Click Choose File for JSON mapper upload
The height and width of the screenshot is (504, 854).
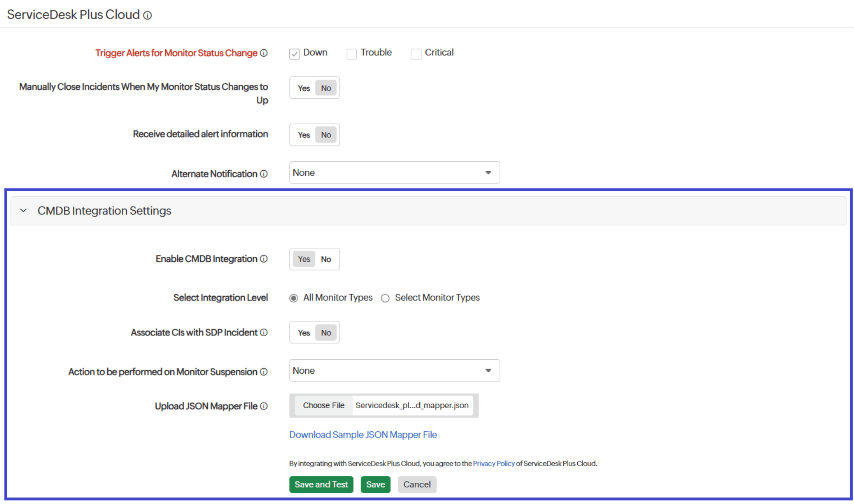point(324,405)
